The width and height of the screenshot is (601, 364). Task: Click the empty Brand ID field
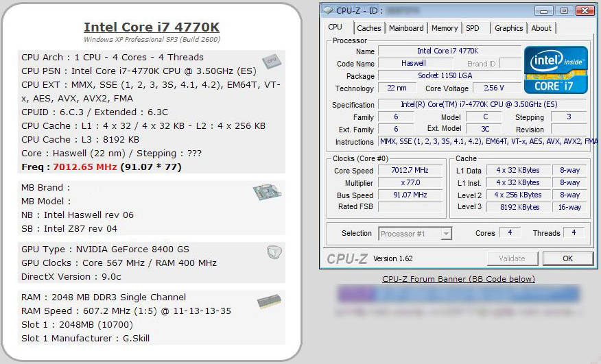click(x=510, y=63)
